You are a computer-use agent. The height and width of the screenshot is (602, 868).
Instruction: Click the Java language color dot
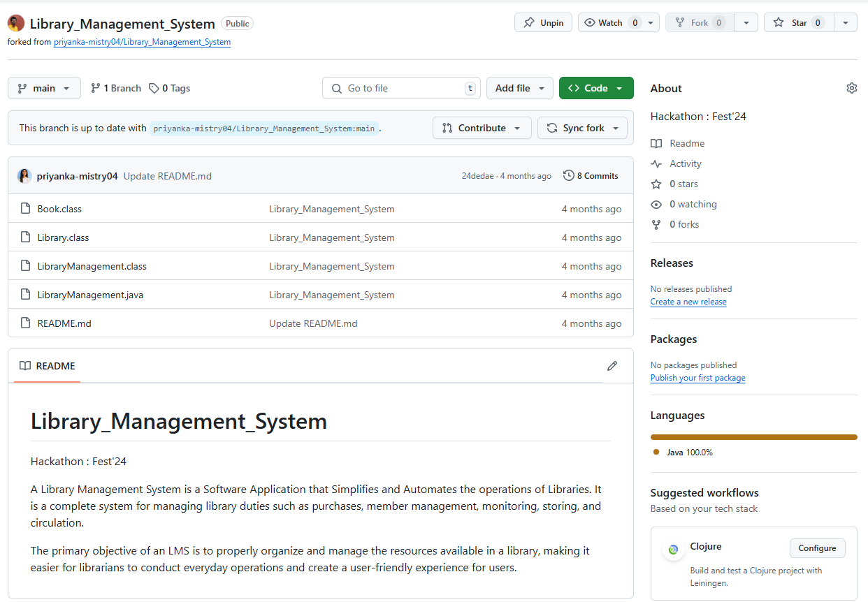(x=656, y=452)
